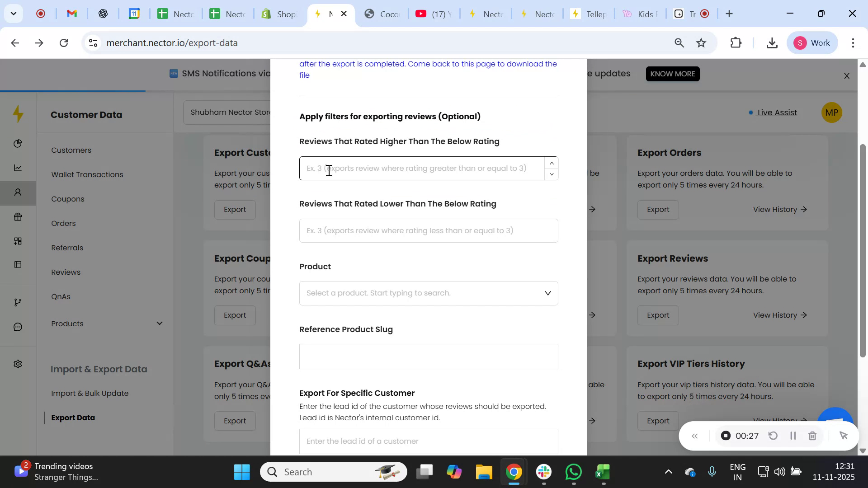Select the Customers person icon in sidebar
This screenshot has height=488, width=868.
[x=18, y=192]
